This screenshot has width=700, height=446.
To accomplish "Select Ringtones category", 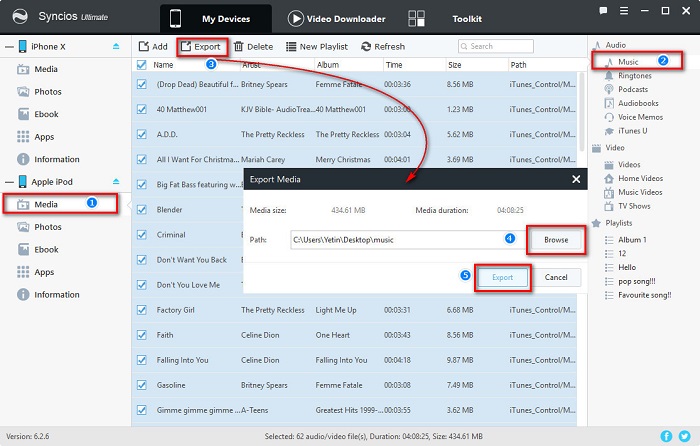I will tap(634, 75).
